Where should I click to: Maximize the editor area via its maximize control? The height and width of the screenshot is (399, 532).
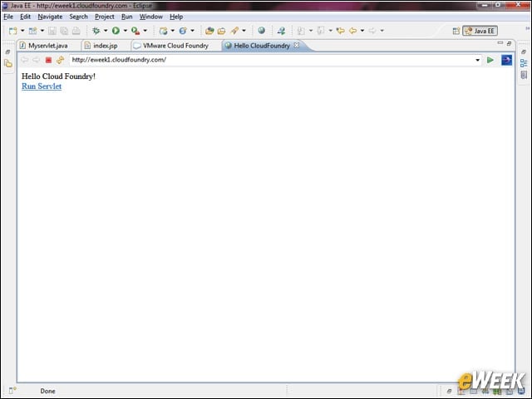coord(509,43)
